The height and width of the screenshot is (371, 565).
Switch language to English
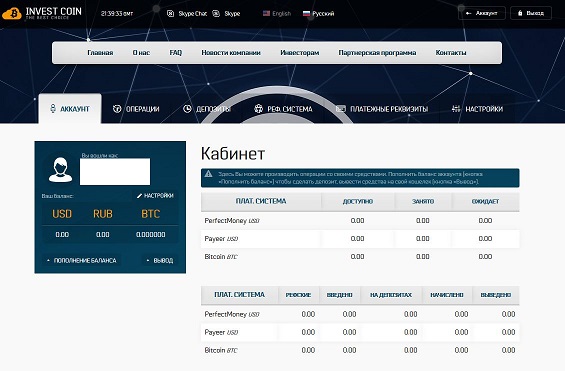pyautogui.click(x=277, y=14)
